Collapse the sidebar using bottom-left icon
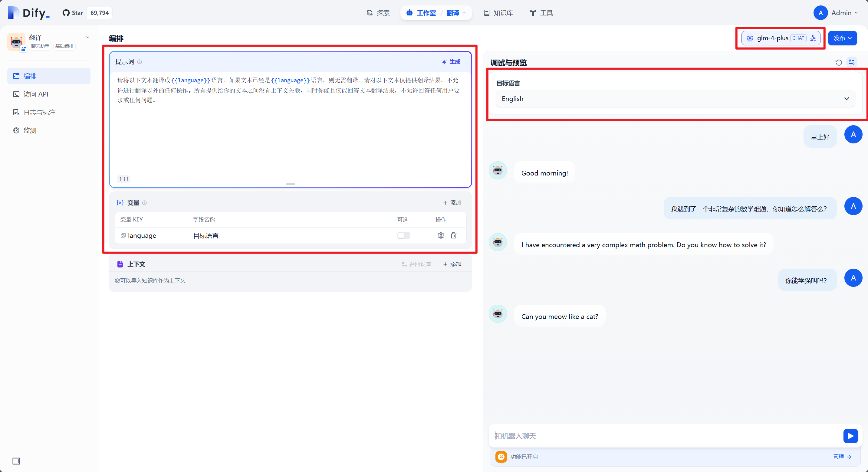The height and width of the screenshot is (472, 868). click(16, 461)
